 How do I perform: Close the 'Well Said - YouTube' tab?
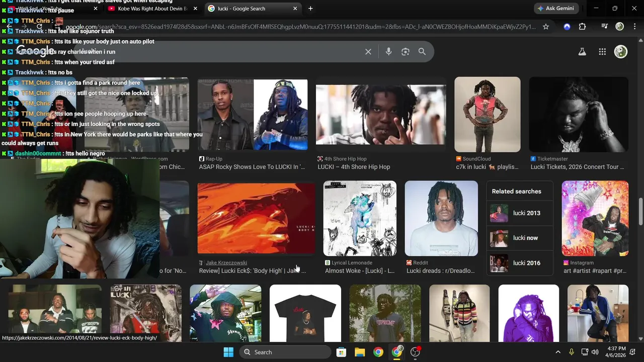point(96,9)
